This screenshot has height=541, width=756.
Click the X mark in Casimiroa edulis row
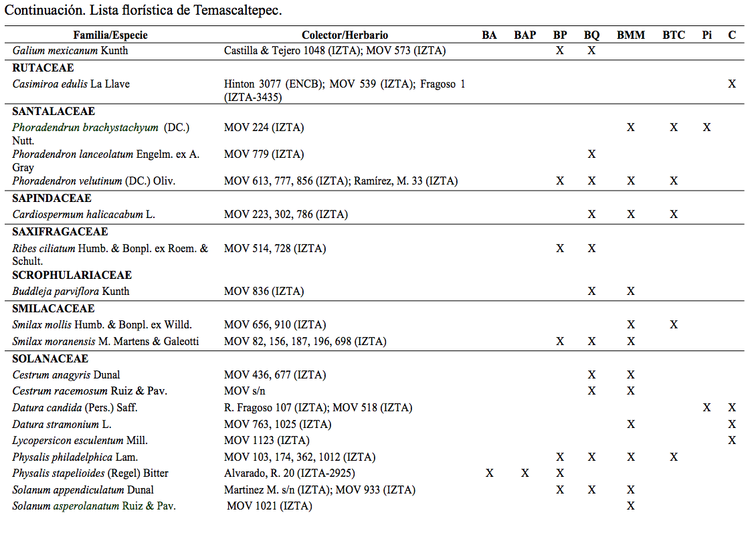pyautogui.click(x=732, y=84)
